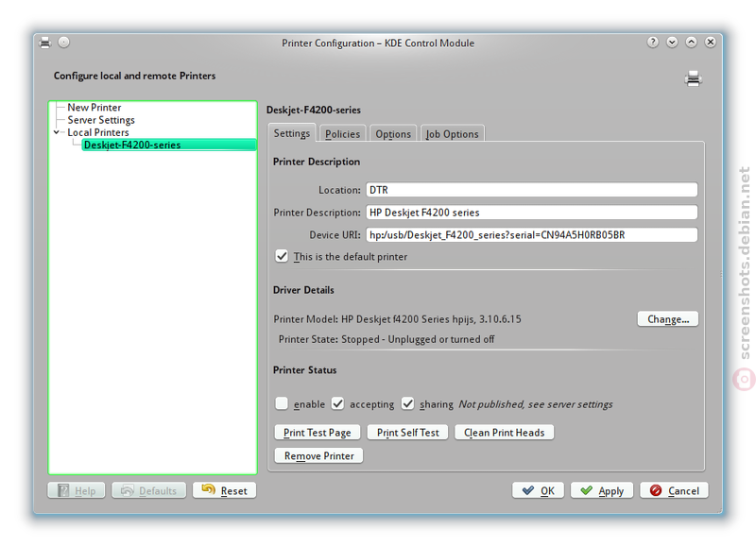Toggle the sharing checkbox
This screenshot has height=547, width=756.
pos(408,403)
